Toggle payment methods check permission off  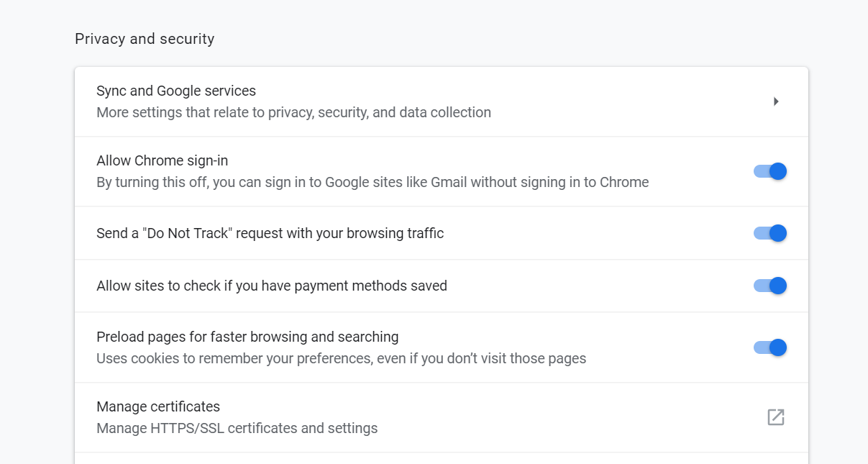tap(769, 286)
